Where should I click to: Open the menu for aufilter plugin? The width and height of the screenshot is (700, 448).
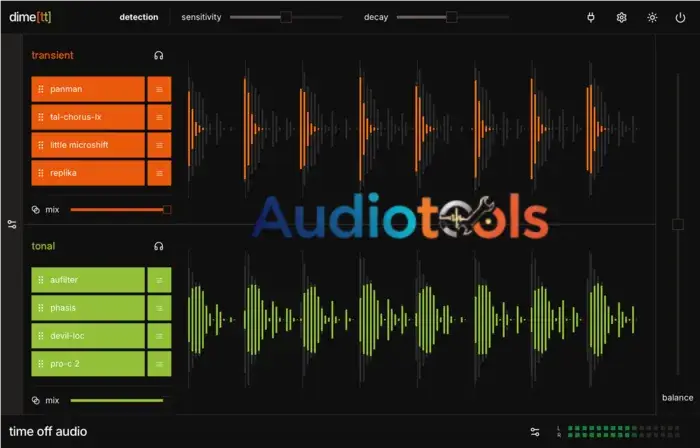[x=159, y=280]
